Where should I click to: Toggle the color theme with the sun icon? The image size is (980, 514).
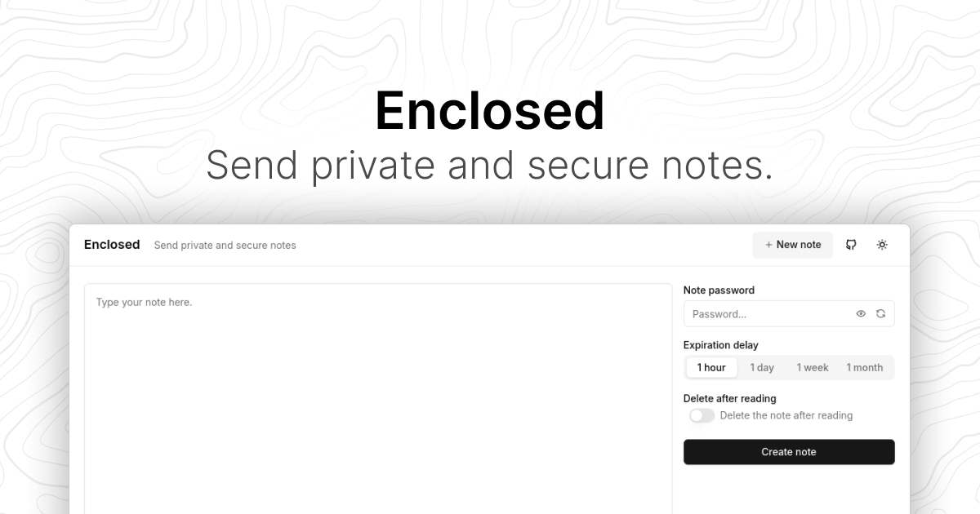881,245
